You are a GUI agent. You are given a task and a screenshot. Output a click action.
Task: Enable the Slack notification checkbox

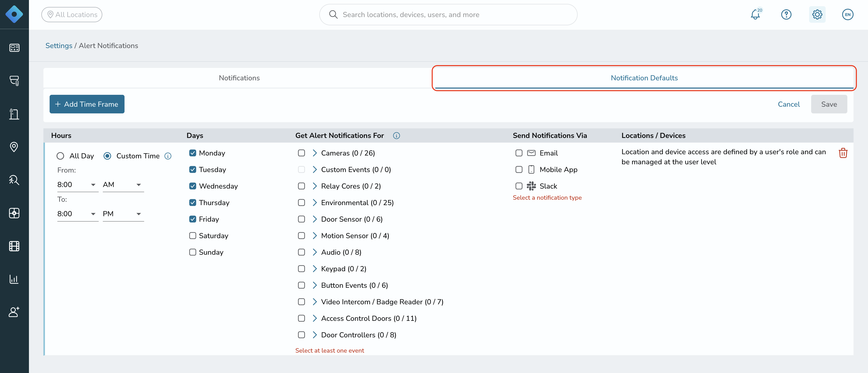point(519,186)
